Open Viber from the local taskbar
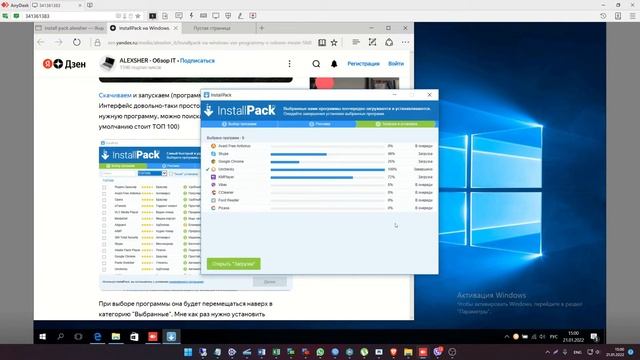 coord(438,352)
